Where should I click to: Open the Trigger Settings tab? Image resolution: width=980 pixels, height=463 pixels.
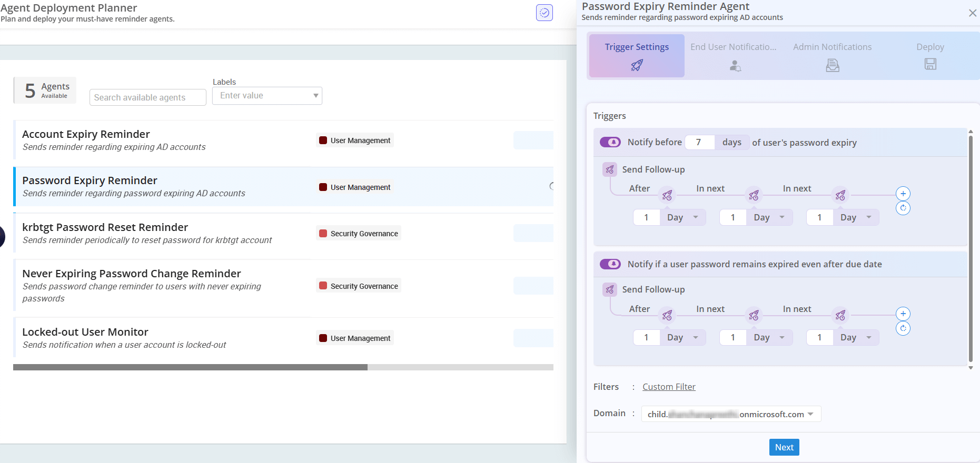pyautogui.click(x=637, y=56)
